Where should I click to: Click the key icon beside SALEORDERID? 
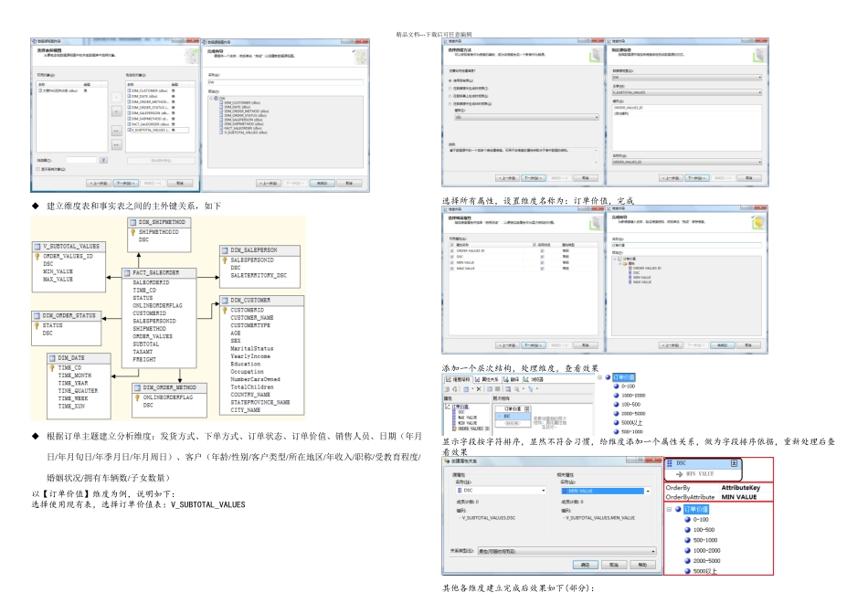(x=128, y=283)
